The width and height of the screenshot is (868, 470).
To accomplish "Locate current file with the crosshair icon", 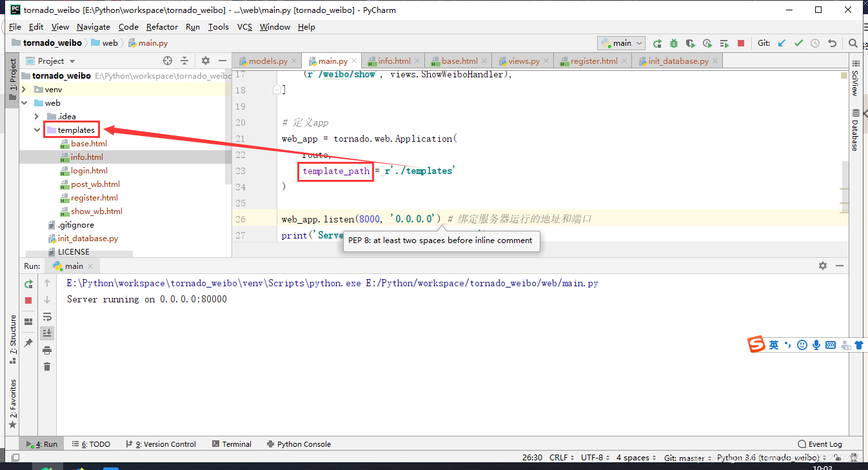I will click(168, 61).
